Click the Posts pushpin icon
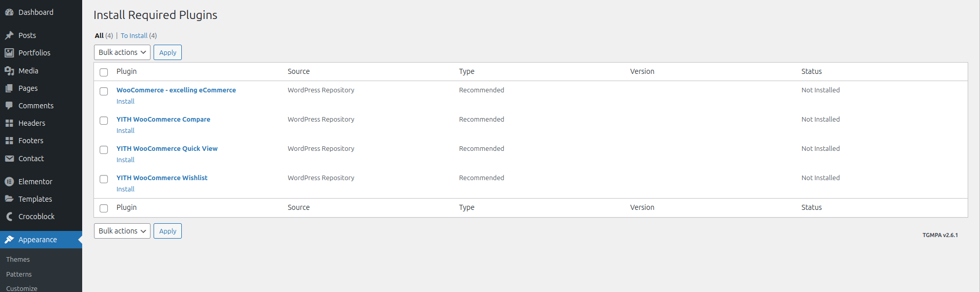The height and width of the screenshot is (292, 980). [9, 35]
